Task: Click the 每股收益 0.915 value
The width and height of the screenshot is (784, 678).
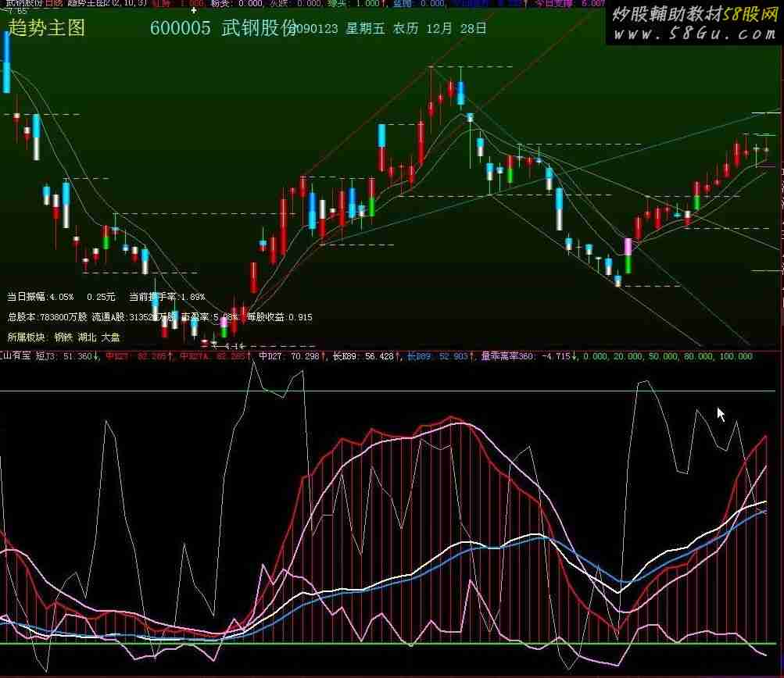Action: pos(280,317)
